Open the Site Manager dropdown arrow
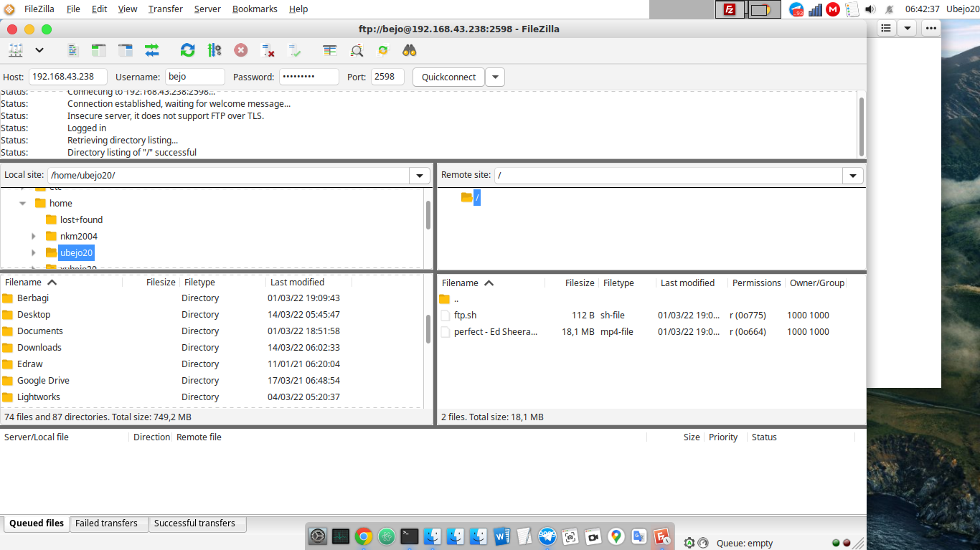 [39, 50]
